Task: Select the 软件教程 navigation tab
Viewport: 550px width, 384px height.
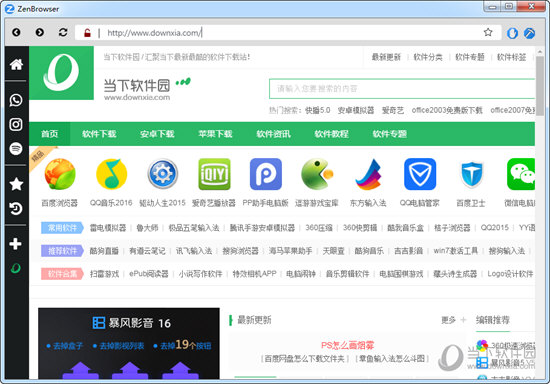Action: (x=331, y=134)
